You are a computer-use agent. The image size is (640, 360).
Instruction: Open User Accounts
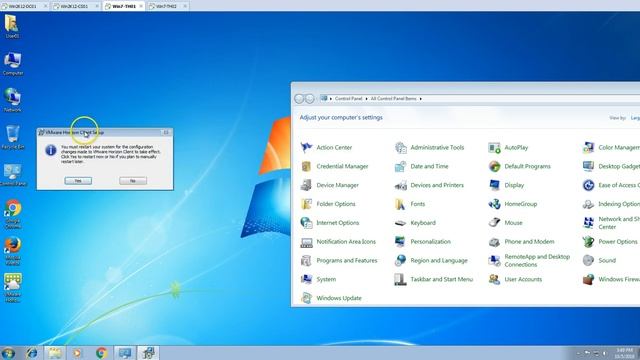click(515, 279)
